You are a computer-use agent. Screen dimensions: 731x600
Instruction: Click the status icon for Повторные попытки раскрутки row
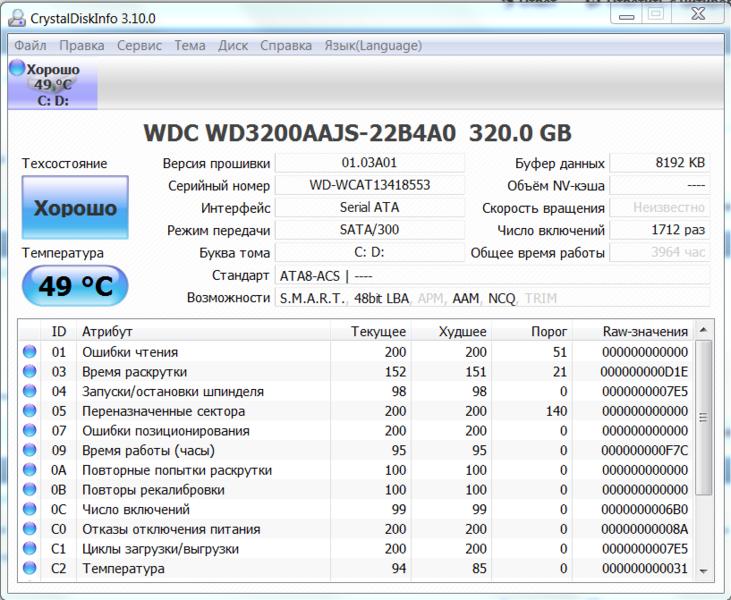[29, 469]
